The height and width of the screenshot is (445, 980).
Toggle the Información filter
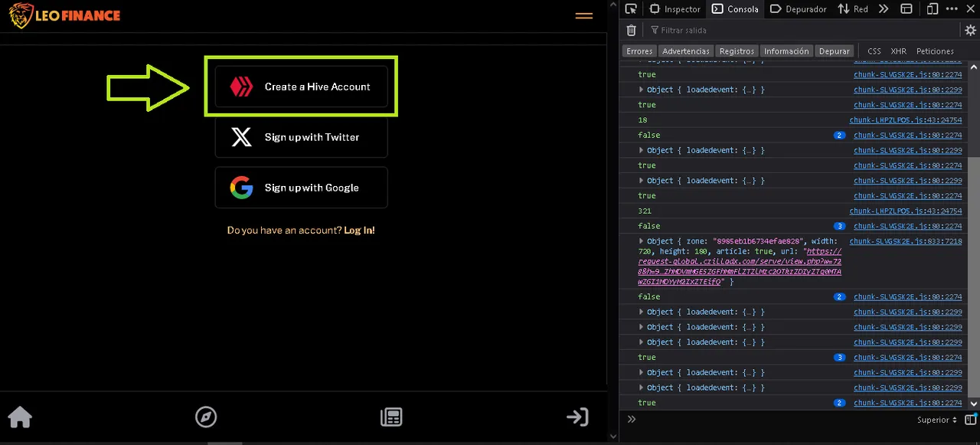tap(786, 51)
